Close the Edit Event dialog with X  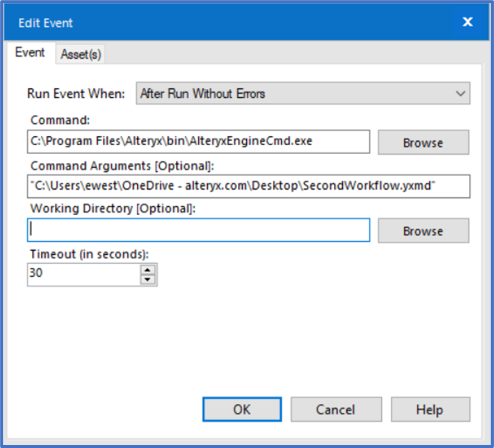pos(467,22)
